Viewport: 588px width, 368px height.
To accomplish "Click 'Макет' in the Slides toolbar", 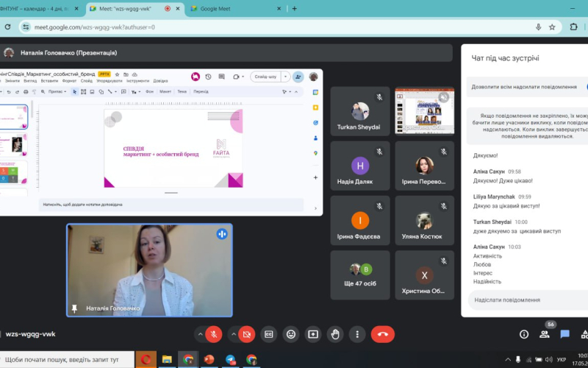I will click(x=165, y=91).
